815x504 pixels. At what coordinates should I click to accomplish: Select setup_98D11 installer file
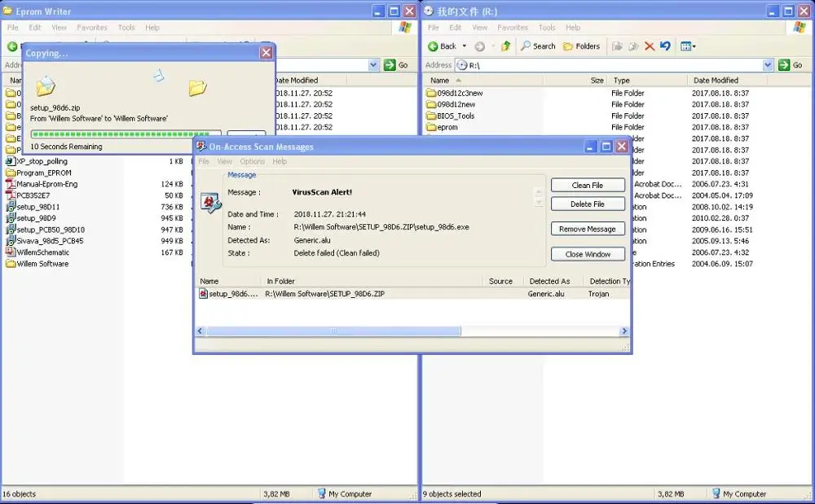[33, 207]
